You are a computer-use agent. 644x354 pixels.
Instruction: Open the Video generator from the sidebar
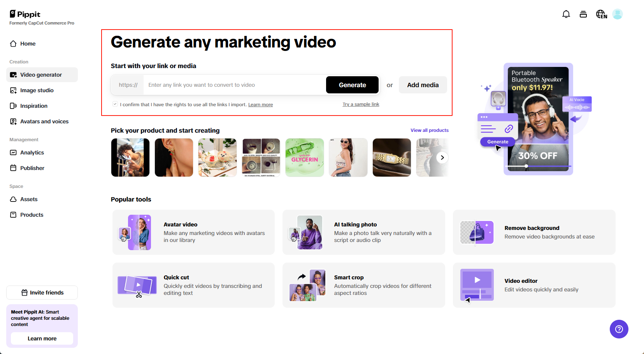pos(40,75)
